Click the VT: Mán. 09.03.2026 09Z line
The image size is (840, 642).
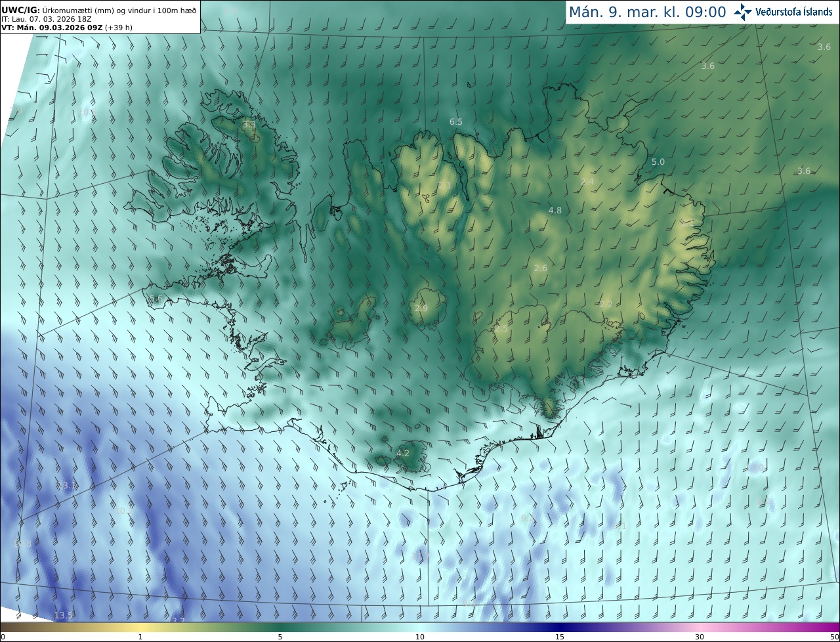pos(67,28)
